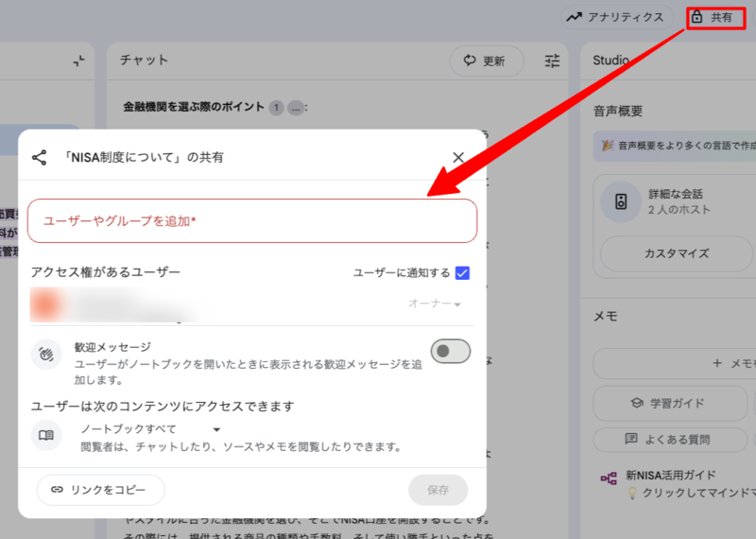
Task: Open the アナリティクス analytics button
Action: pos(617,17)
